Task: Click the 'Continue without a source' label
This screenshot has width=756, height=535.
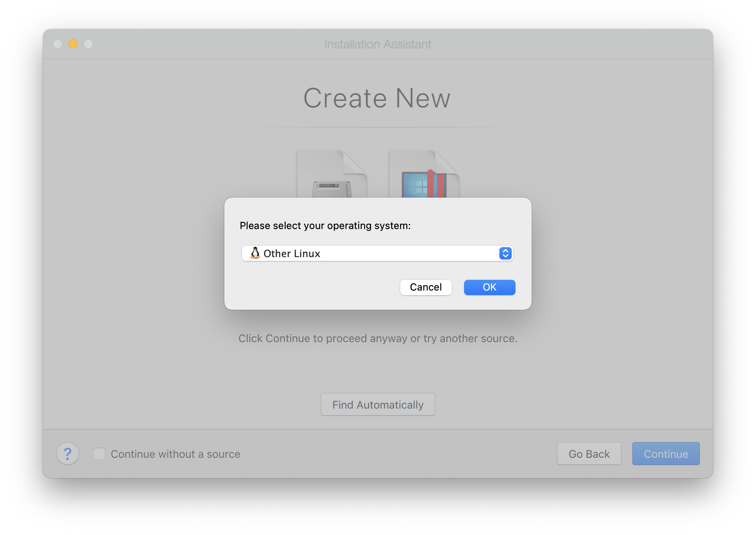Action: pos(176,454)
